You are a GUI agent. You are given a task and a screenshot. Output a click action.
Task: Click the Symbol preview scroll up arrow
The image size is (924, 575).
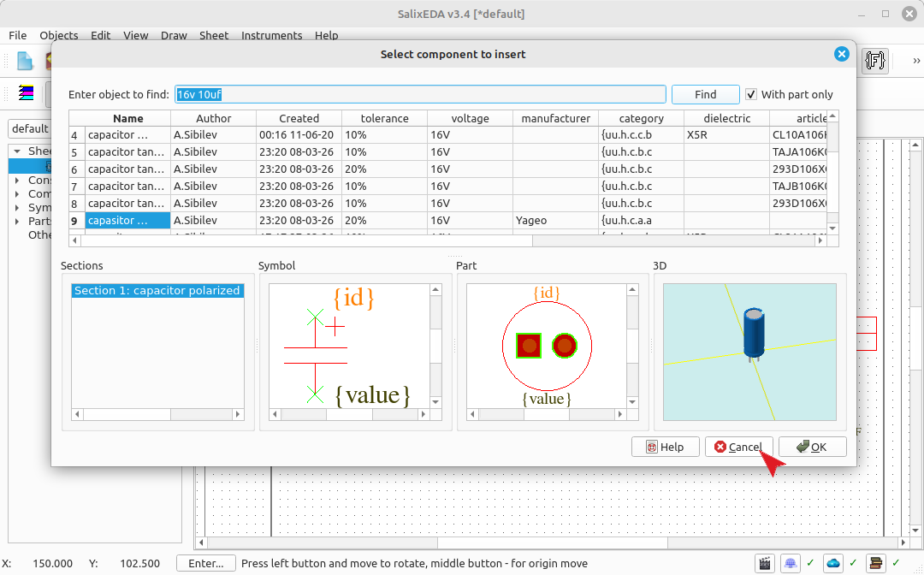[435, 289]
